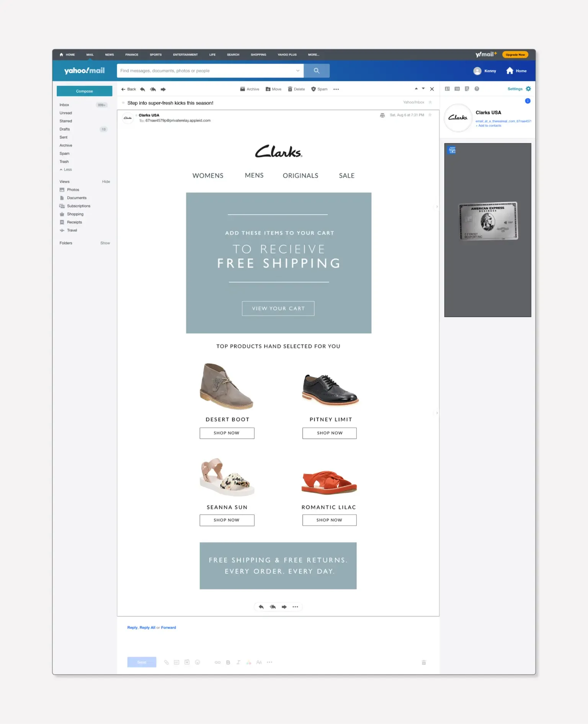Image resolution: width=588 pixels, height=724 pixels.
Task: Open Yahoo Plus in top navigation
Action: coord(287,55)
